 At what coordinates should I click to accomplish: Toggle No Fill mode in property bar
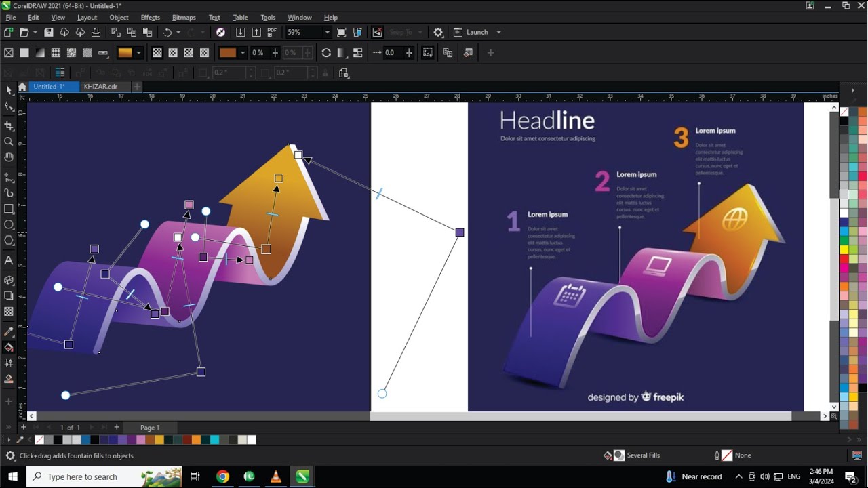point(9,52)
